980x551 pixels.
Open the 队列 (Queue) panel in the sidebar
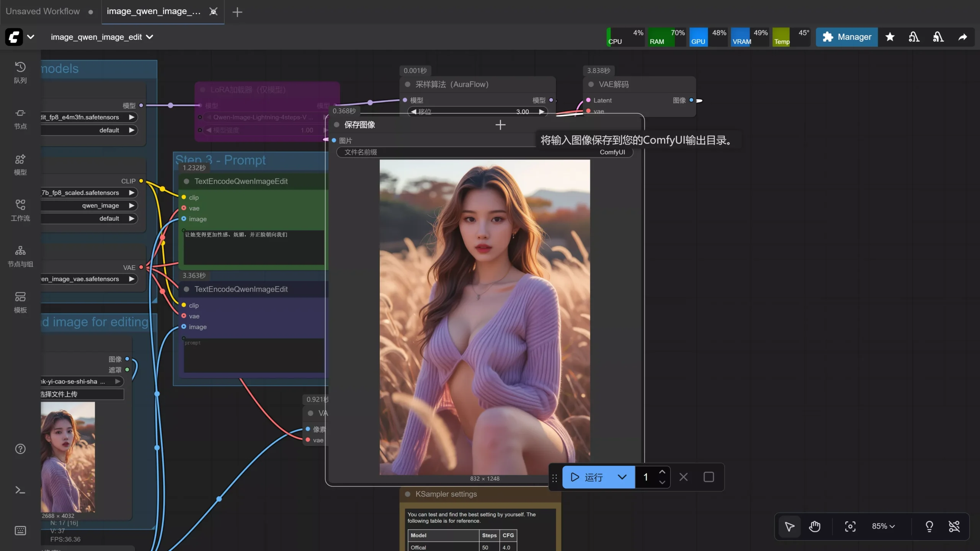(20, 73)
